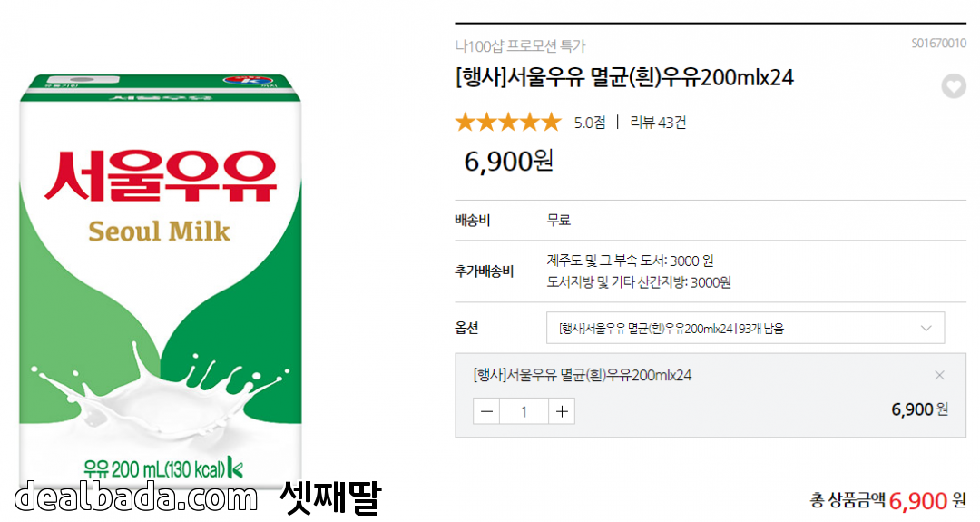Remove selected option with X icon
This screenshot has height=522, width=980.
pos(939,375)
